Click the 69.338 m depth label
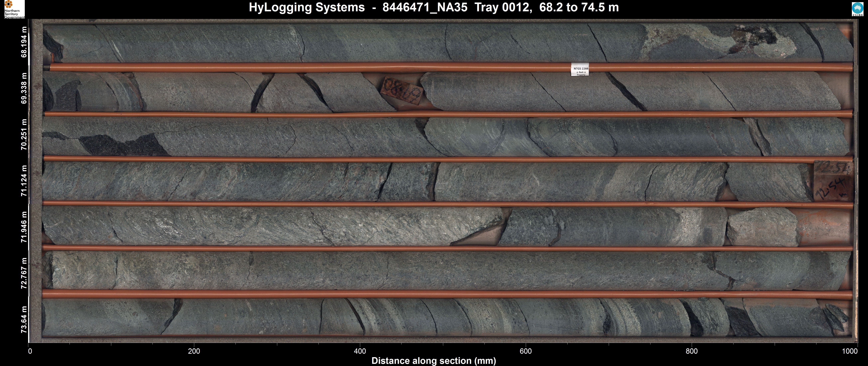 tap(24, 88)
